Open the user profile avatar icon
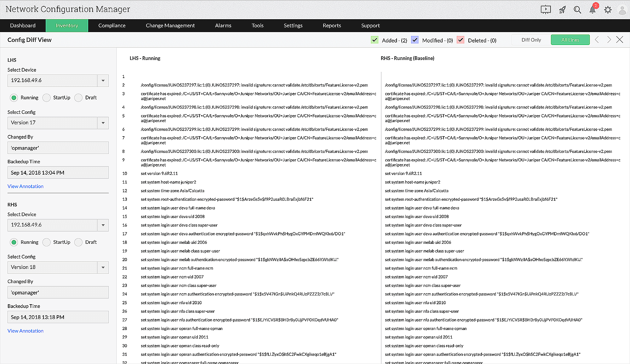 click(x=622, y=9)
